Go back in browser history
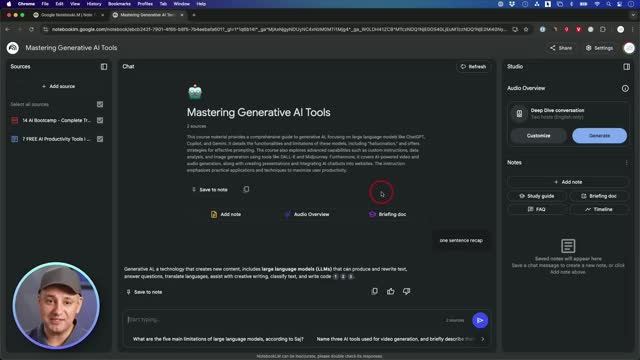 (x=8, y=29)
